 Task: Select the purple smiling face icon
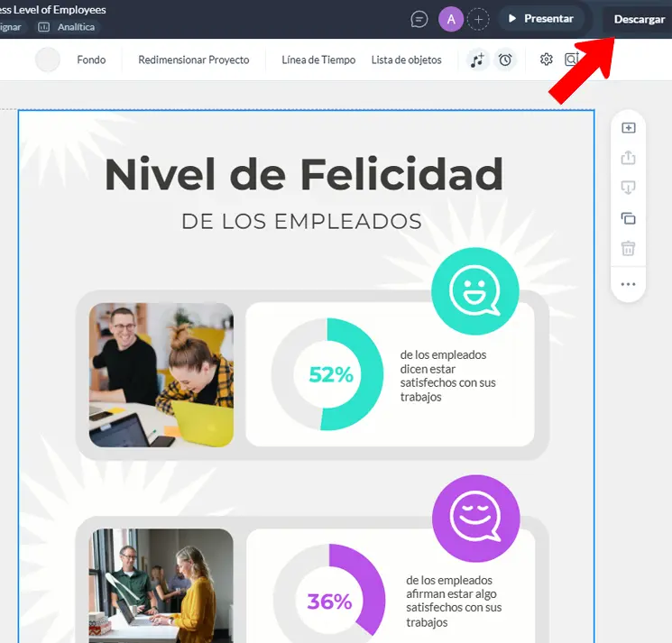[475, 519]
